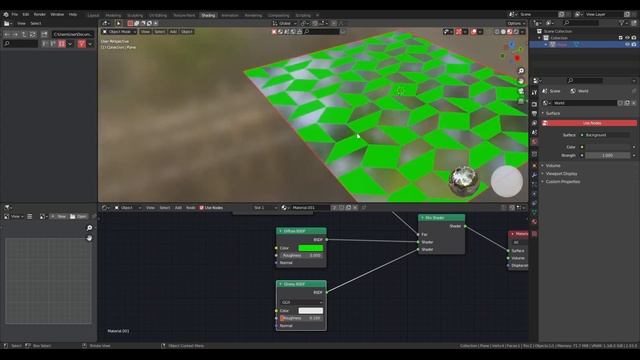Switch to the Shading workspace tab

point(208,16)
